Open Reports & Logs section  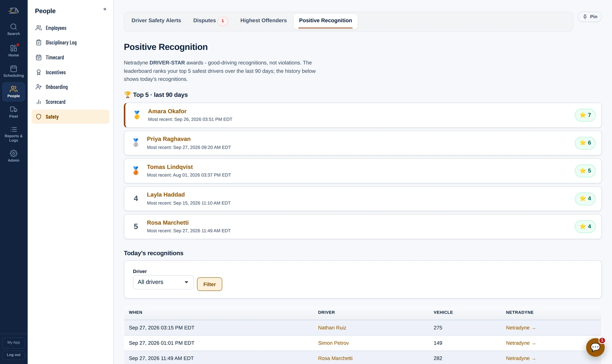(13, 134)
